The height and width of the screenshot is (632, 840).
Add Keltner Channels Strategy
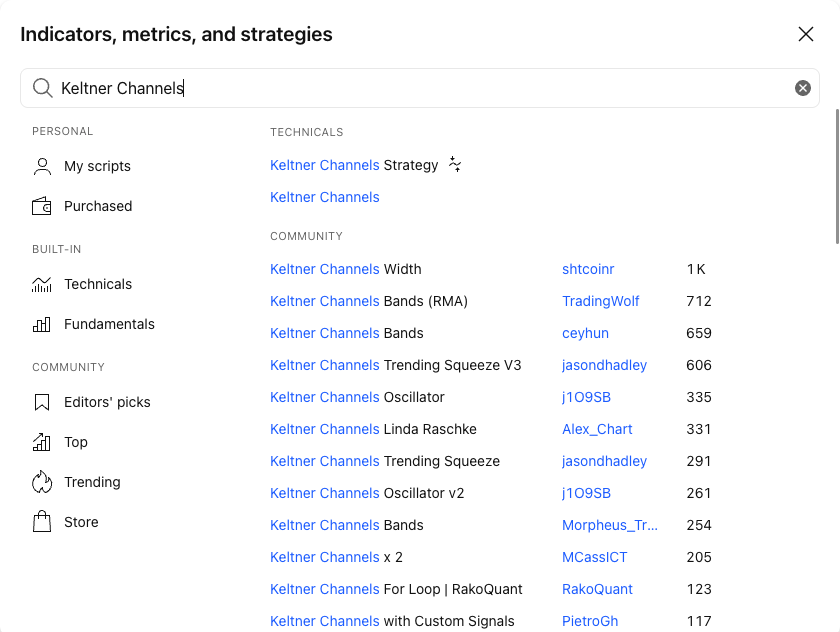point(354,165)
